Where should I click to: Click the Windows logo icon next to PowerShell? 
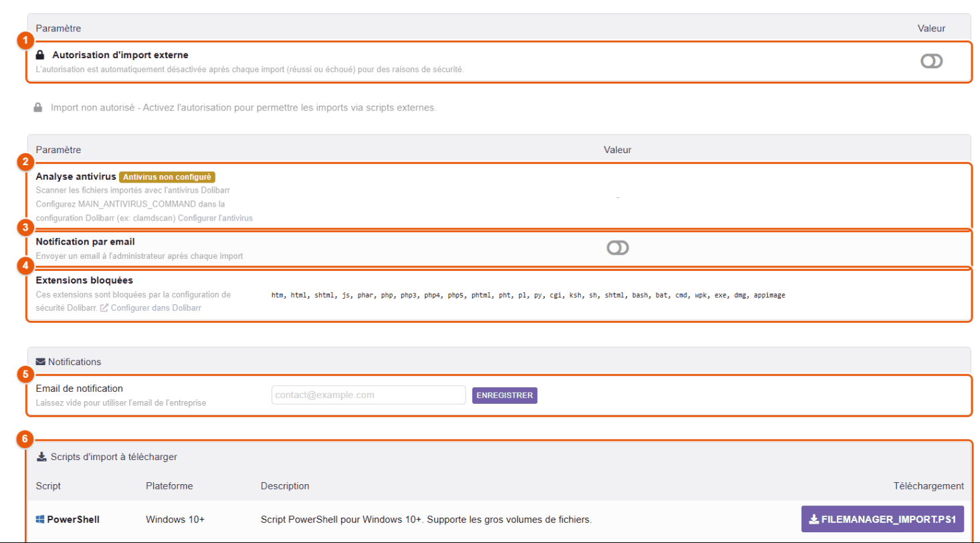40,519
